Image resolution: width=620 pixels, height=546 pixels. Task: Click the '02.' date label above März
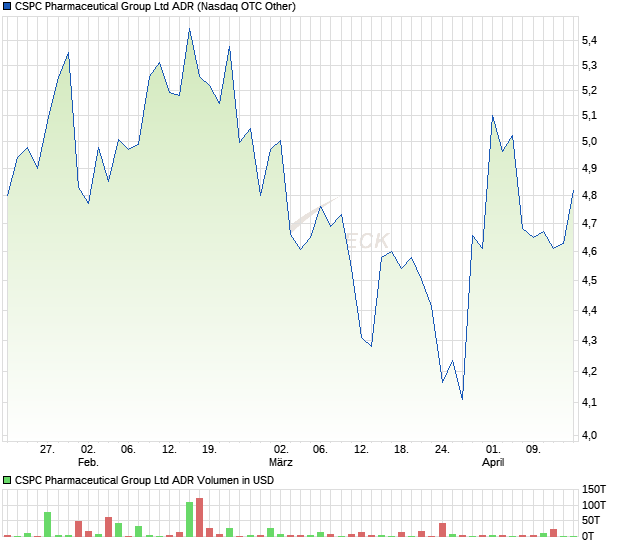tap(281, 450)
